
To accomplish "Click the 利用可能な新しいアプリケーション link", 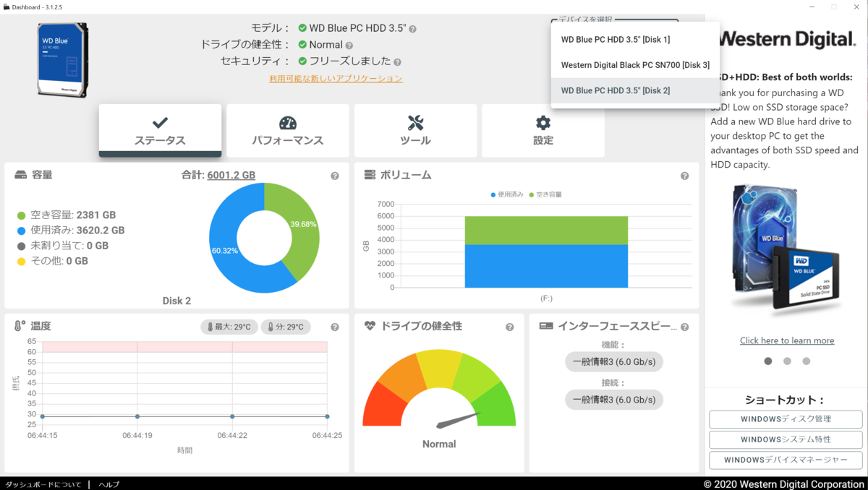I will point(336,78).
